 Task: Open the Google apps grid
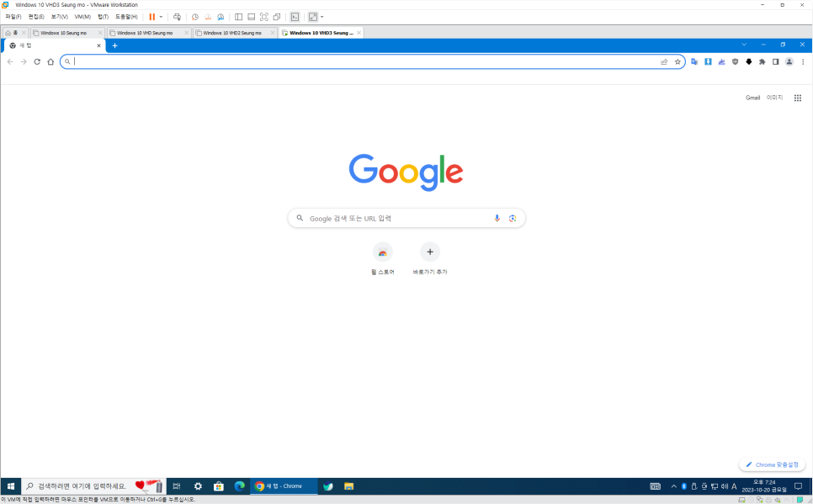798,98
